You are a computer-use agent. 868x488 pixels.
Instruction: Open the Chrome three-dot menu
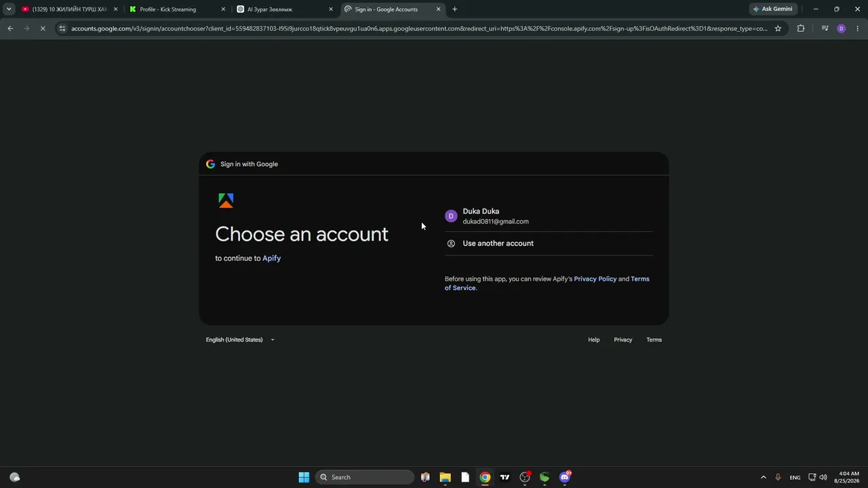click(858, 28)
